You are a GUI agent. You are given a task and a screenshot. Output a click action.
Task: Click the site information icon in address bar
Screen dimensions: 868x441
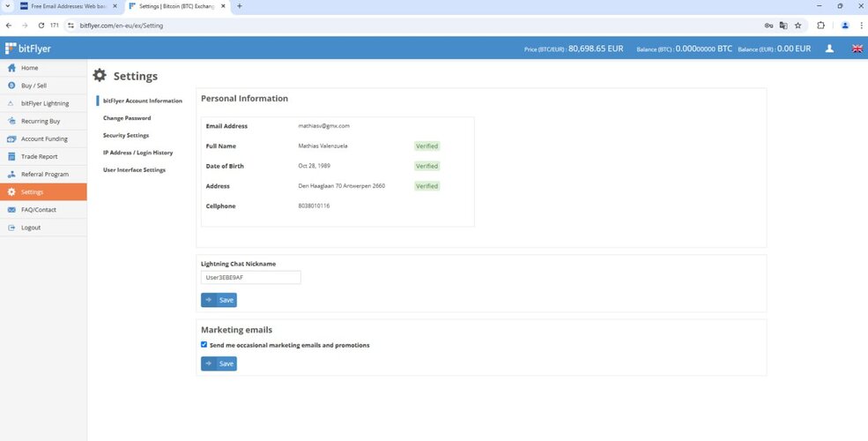70,26
